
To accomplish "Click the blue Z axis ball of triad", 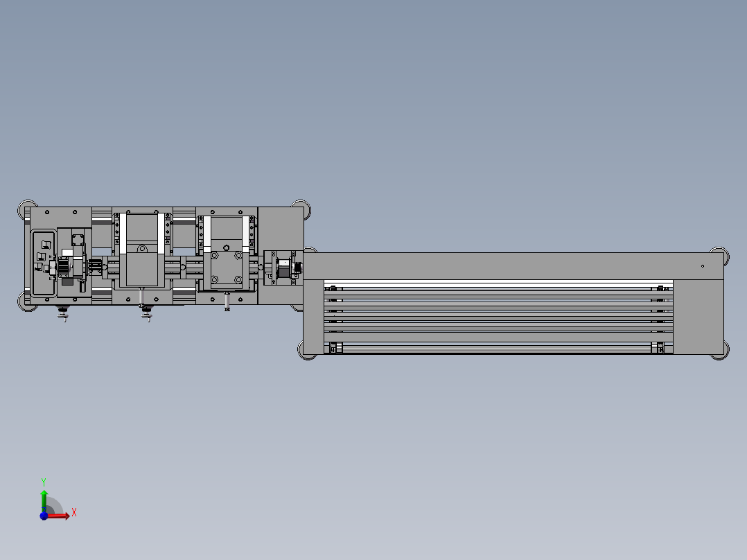I will 44,516.
